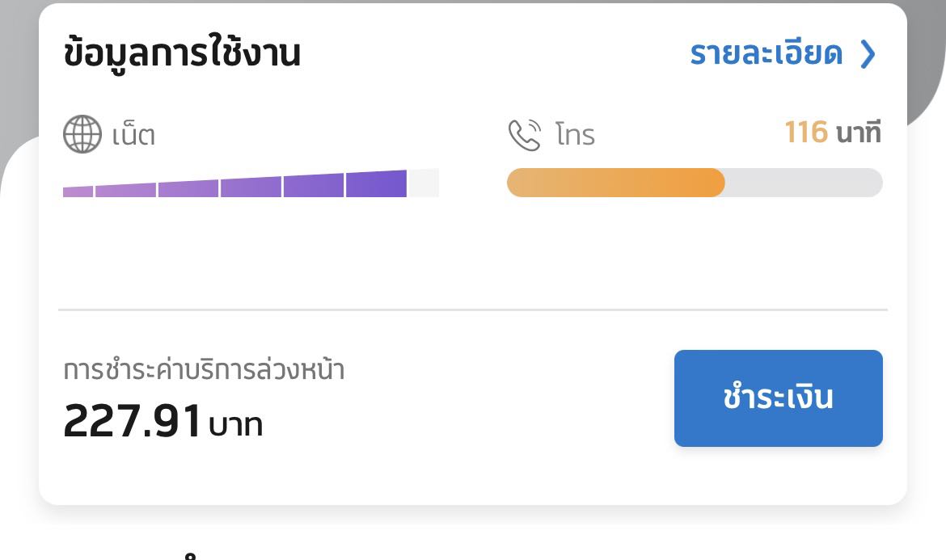
Task: Click the orange filled call usage bar
Action: click(615, 183)
